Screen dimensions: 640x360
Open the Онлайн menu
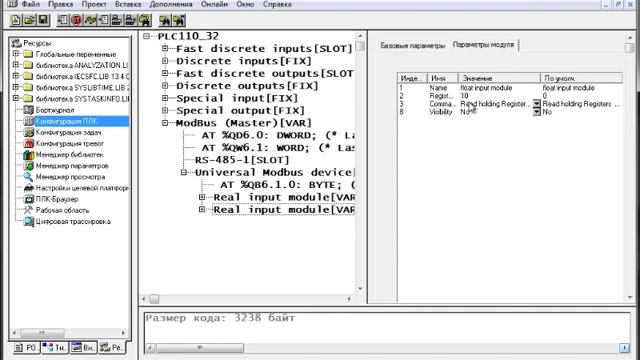[214, 4]
